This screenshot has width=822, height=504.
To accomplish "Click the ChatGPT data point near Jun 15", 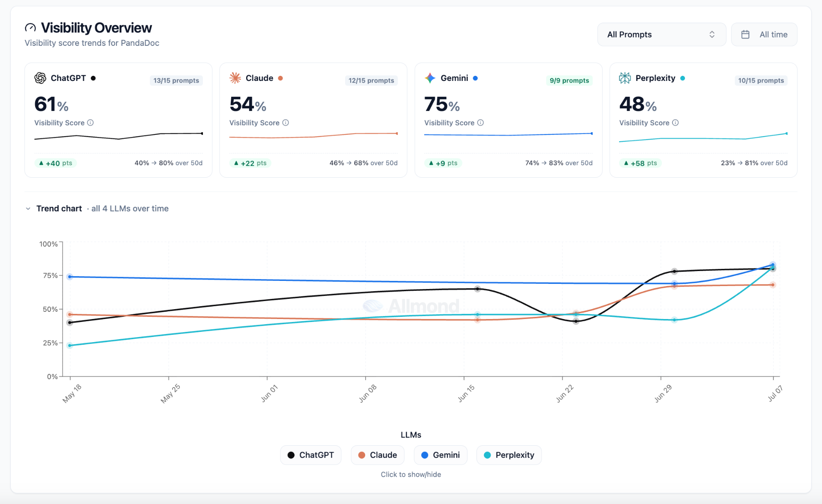I will [x=477, y=289].
